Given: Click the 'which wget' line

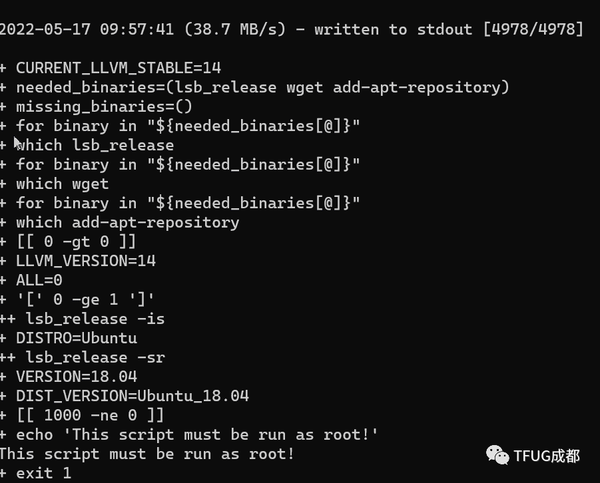Looking at the screenshot, I should coord(54,184).
